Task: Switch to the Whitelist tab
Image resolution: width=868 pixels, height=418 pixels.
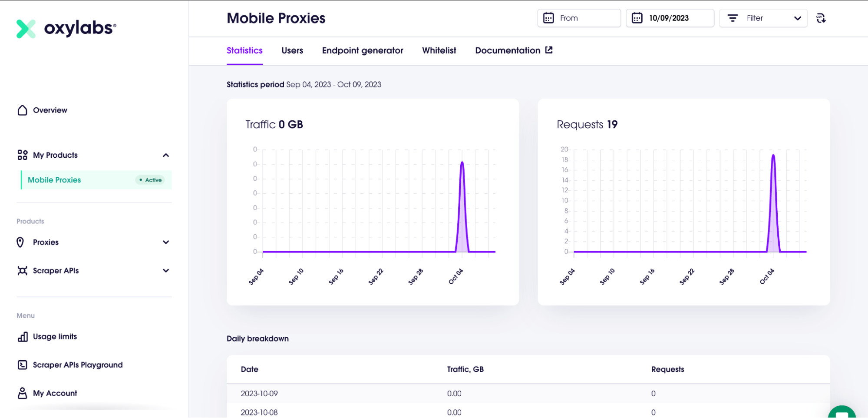Action: point(439,50)
